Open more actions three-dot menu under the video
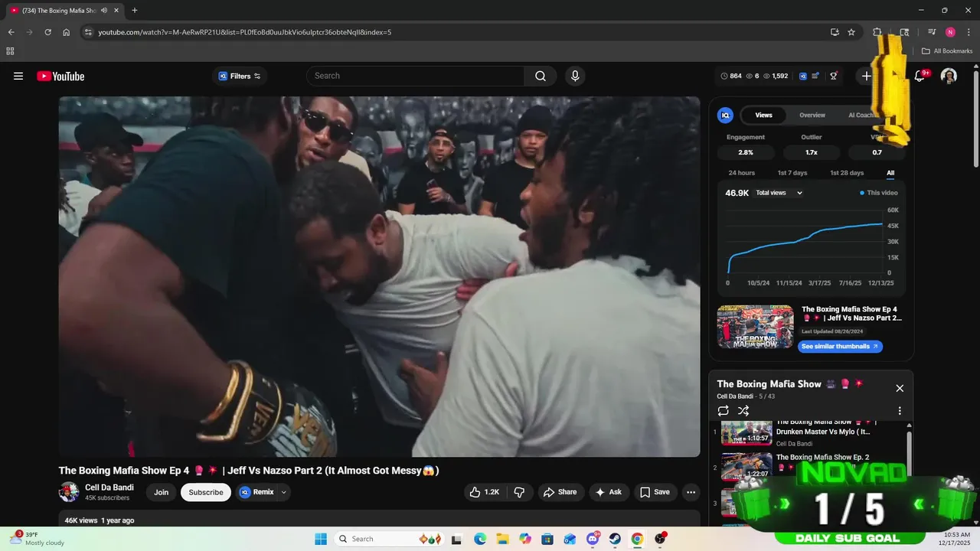The height and width of the screenshot is (551, 980). (x=691, y=492)
